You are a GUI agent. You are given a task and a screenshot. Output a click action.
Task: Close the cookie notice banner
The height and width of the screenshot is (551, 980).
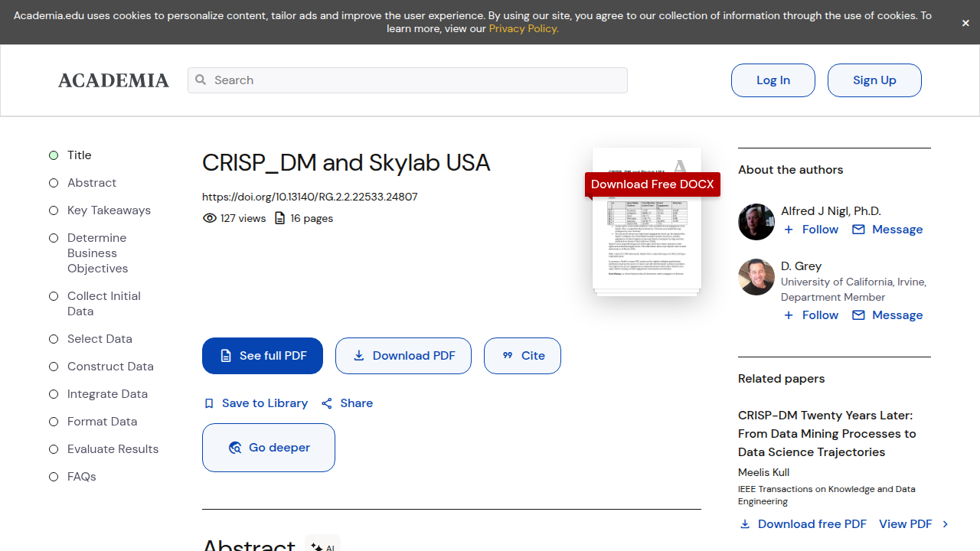[x=965, y=23]
